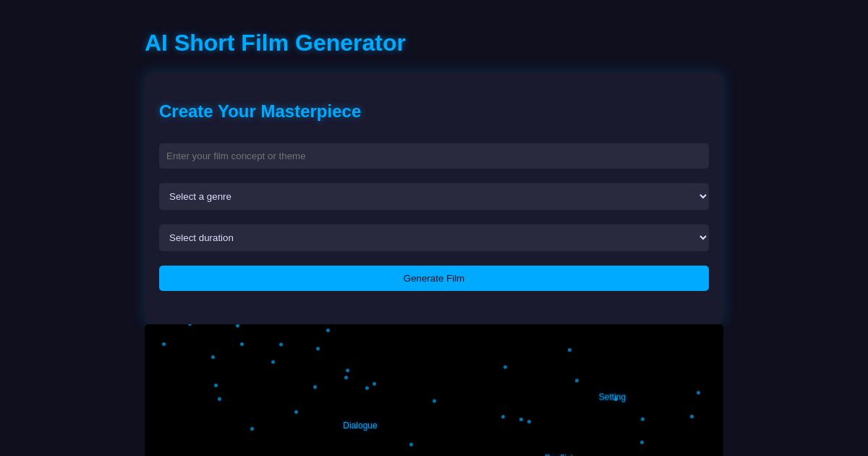868x456 pixels.
Task: Click the 'Conflict' word near the canvas bottom
Action: click(559, 455)
